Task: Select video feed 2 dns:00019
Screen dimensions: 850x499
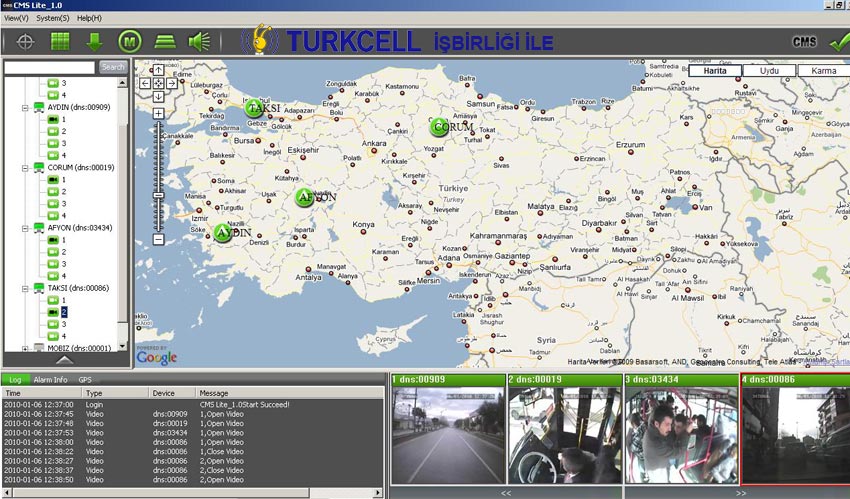Action: pos(565,429)
